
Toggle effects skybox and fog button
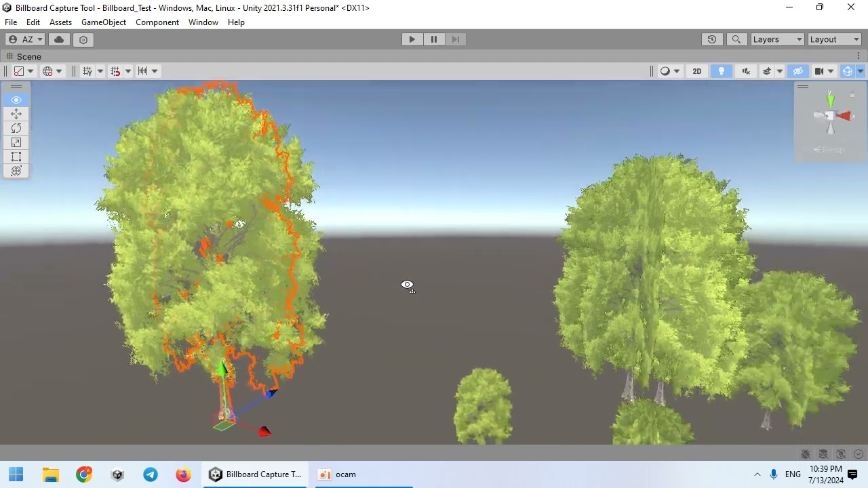click(x=767, y=70)
